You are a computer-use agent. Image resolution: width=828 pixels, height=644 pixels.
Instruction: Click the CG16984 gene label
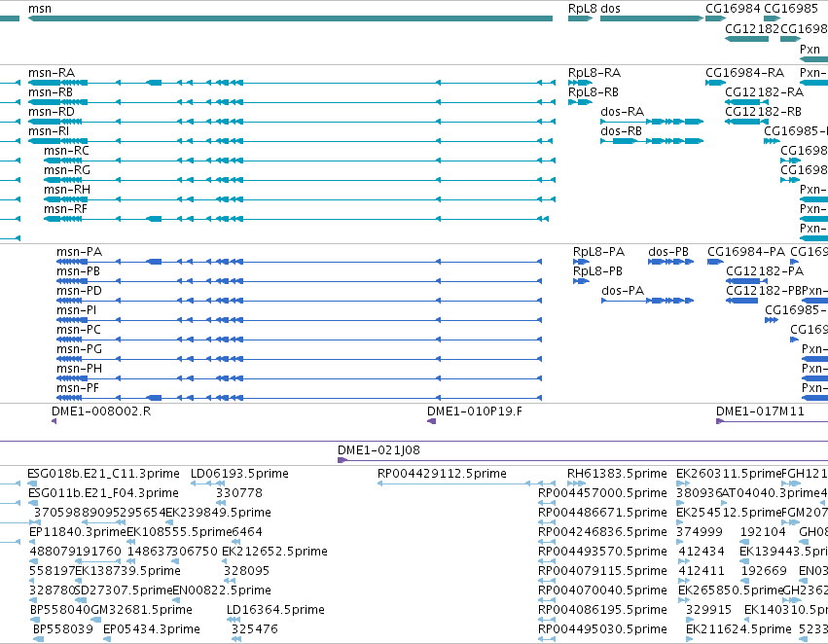coord(733,9)
